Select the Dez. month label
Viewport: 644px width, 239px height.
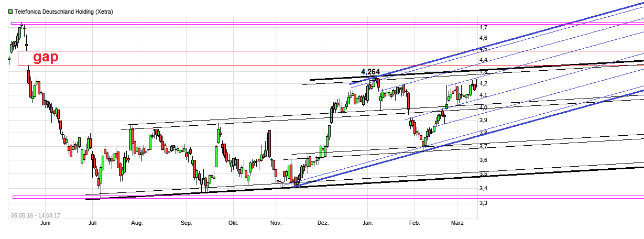pos(323,223)
